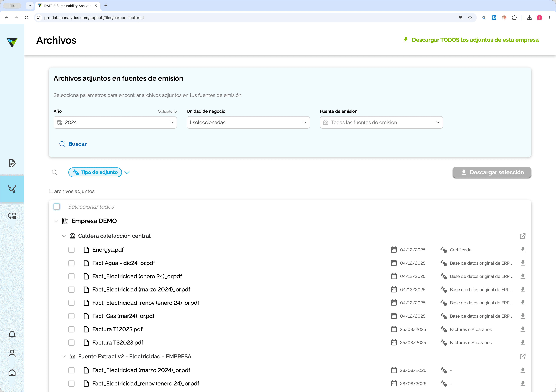The width and height of the screenshot is (556, 392).
Task: Select the Energya.pdf checkbox
Action: [71, 250]
